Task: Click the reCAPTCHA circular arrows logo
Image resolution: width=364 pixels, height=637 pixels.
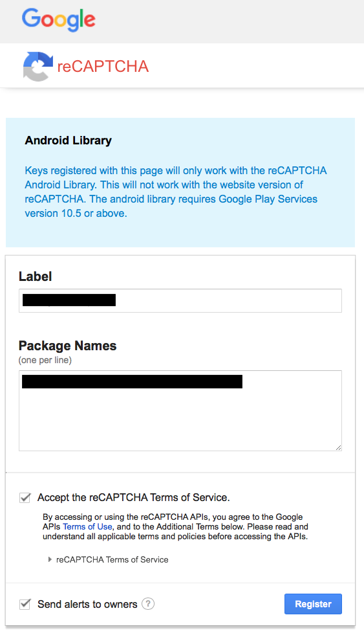Action: [37, 67]
